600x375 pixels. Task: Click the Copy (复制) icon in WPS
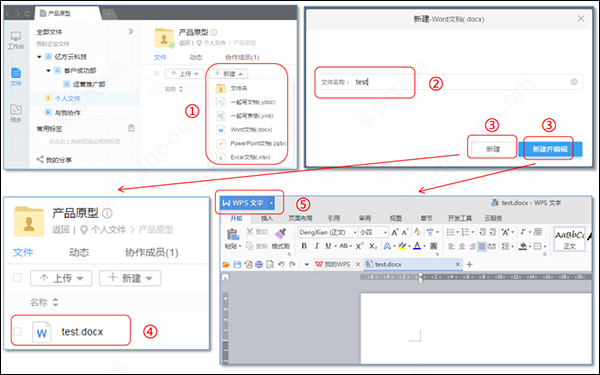[x=250, y=246]
